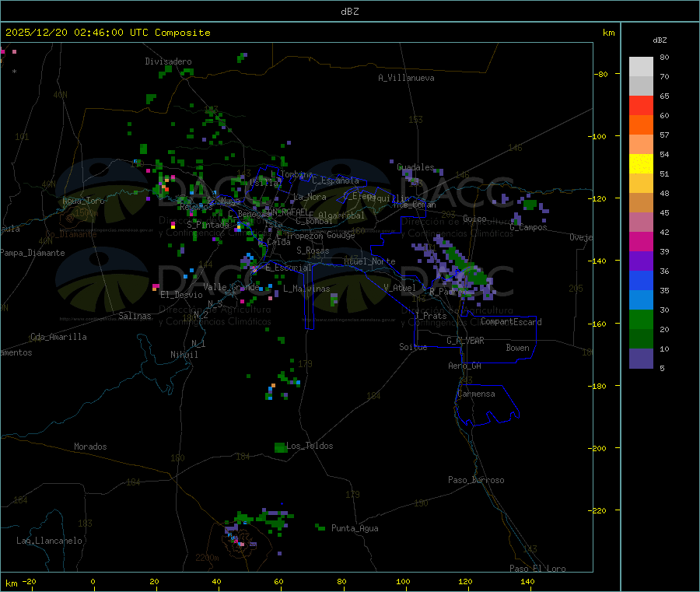Image resolution: width=700 pixels, height=592 pixels.
Task: Click the red swatch in the dBZ legend
Action: (x=641, y=105)
